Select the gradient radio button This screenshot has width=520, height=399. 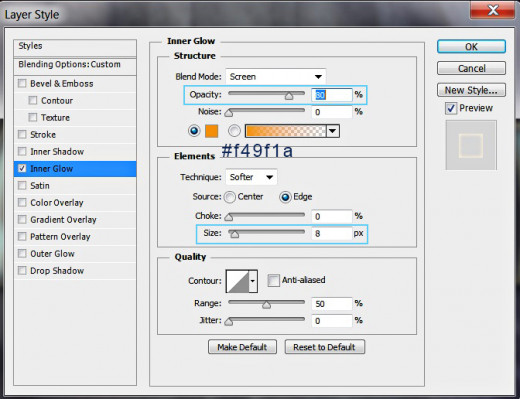234,131
